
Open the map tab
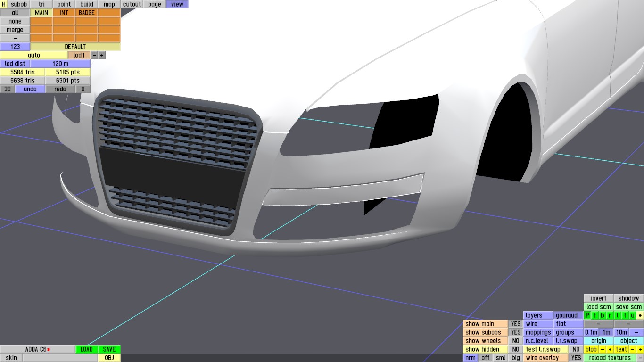coord(109,4)
